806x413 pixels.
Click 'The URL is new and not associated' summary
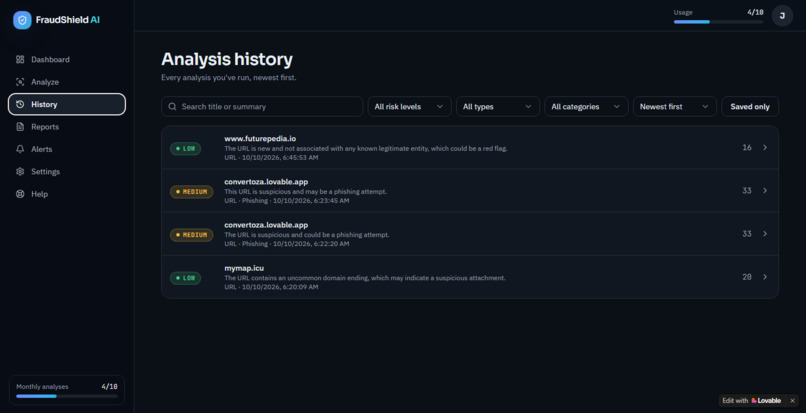pos(366,148)
